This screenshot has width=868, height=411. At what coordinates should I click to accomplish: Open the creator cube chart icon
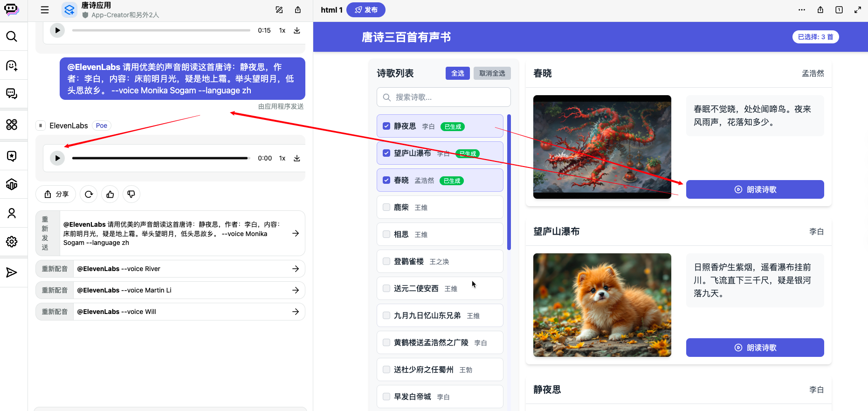click(12, 184)
